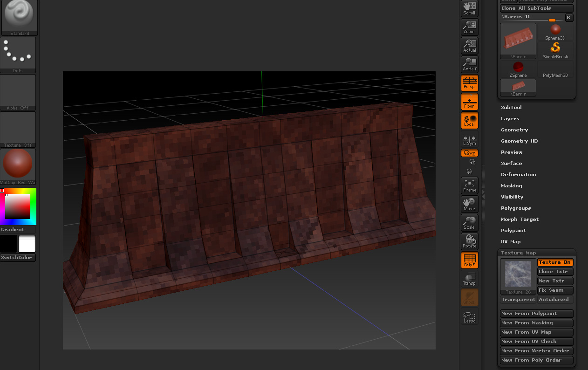
Task: Toggle Persp perspective mode
Action: pos(469,83)
